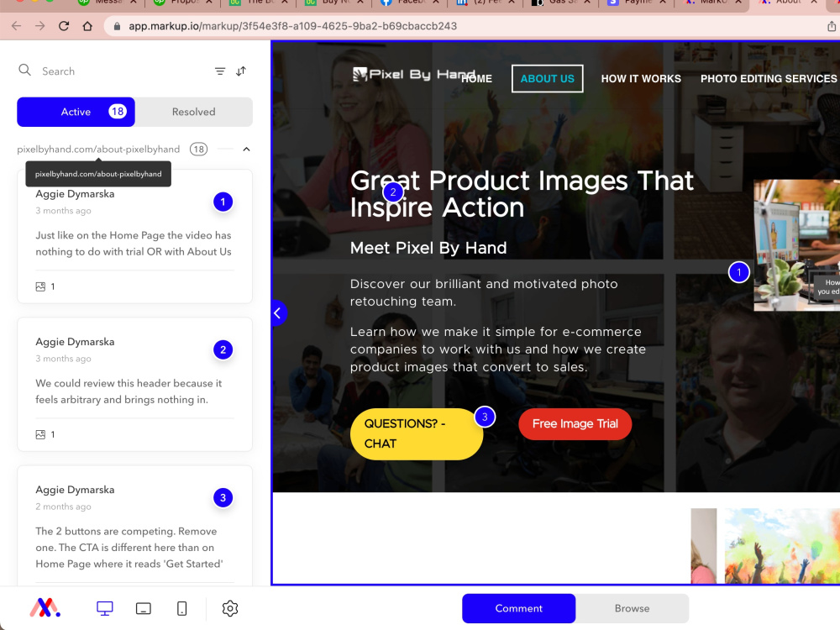Image resolution: width=840 pixels, height=630 pixels.
Task: Open attachment icon on comment 1 card
Action: (40, 286)
